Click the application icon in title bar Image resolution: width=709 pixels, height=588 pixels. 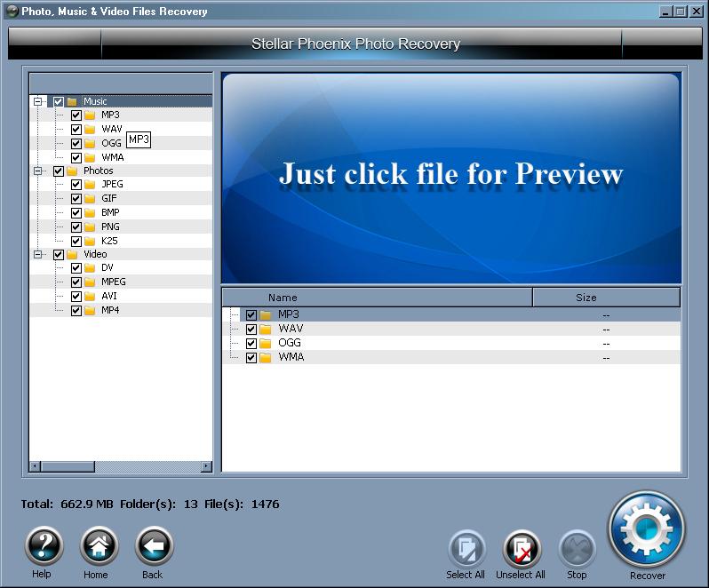point(12,11)
